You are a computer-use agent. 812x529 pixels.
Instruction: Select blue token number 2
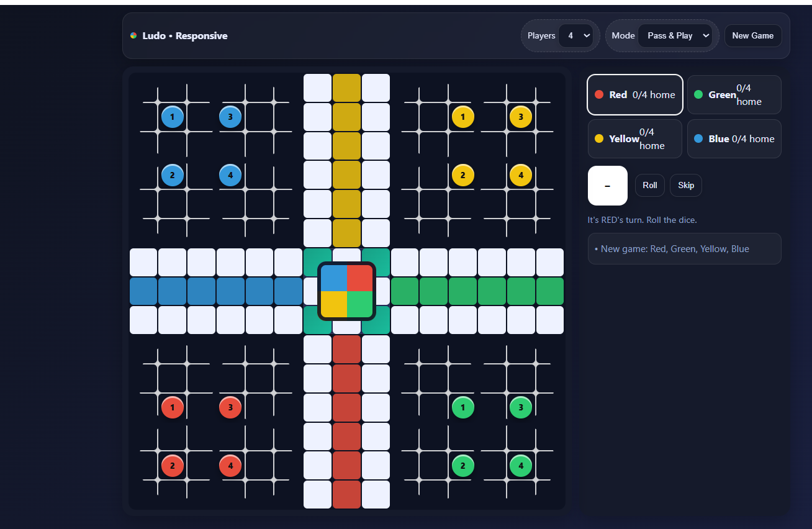point(172,175)
